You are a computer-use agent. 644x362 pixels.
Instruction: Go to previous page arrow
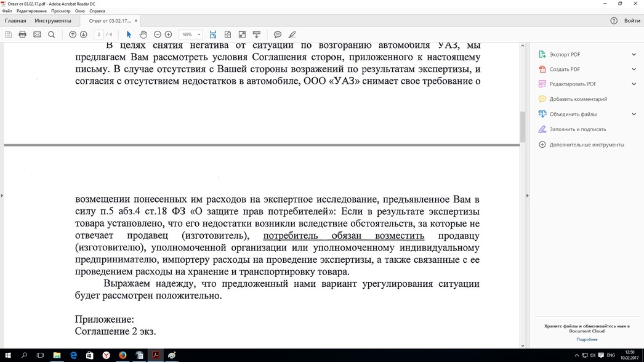(73, 34)
